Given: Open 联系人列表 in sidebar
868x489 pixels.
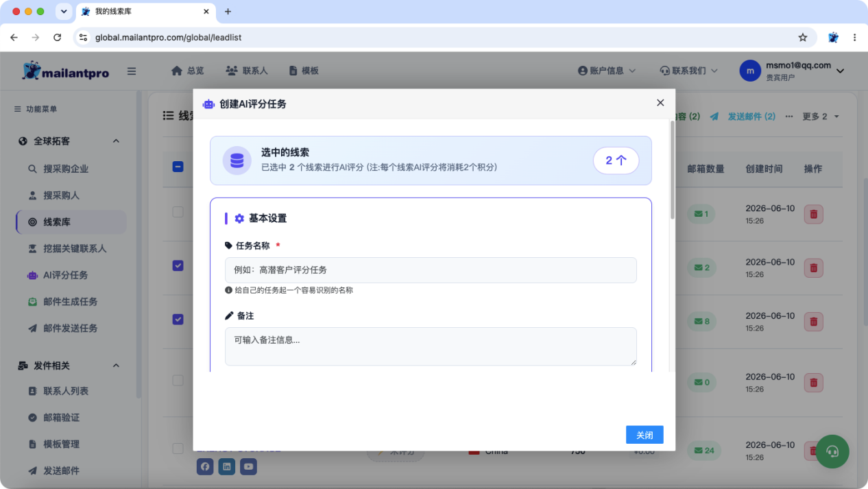Looking at the screenshot, I should pos(66,391).
